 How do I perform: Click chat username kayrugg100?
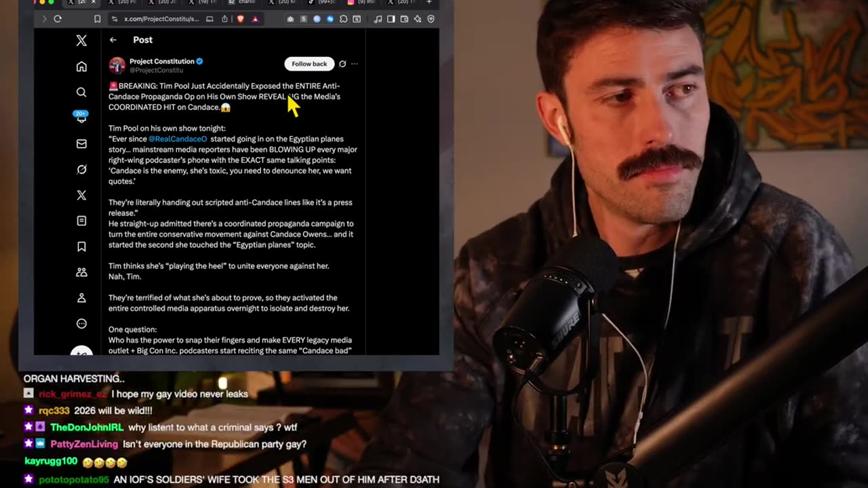tap(51, 462)
